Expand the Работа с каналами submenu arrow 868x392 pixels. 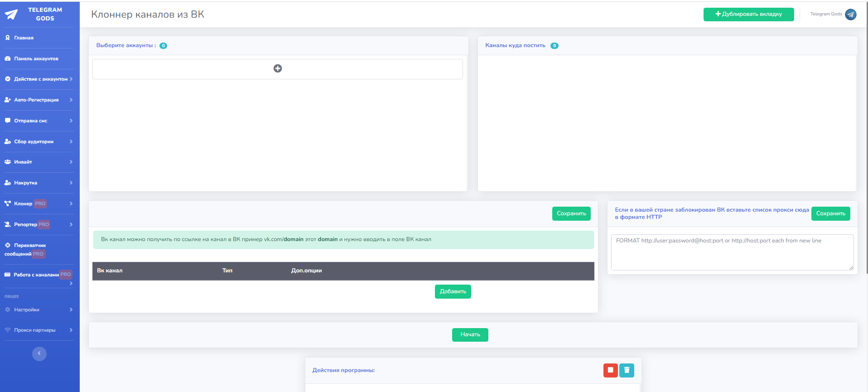(71, 283)
